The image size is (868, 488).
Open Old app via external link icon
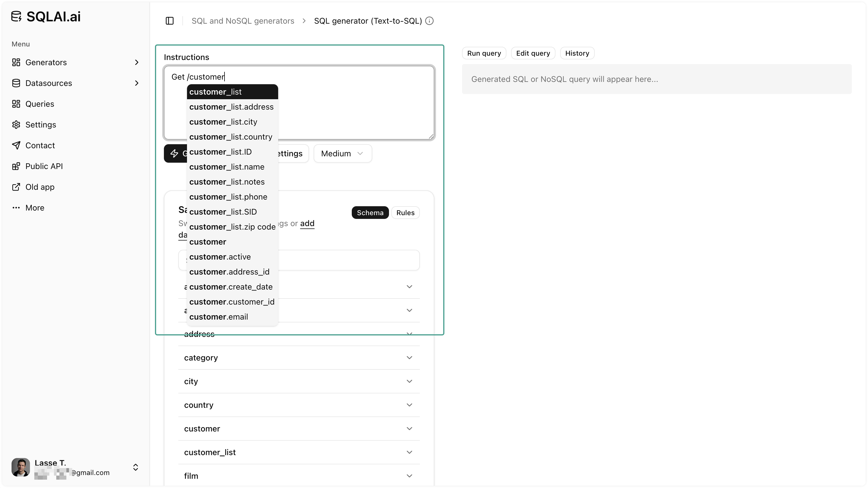click(x=16, y=187)
